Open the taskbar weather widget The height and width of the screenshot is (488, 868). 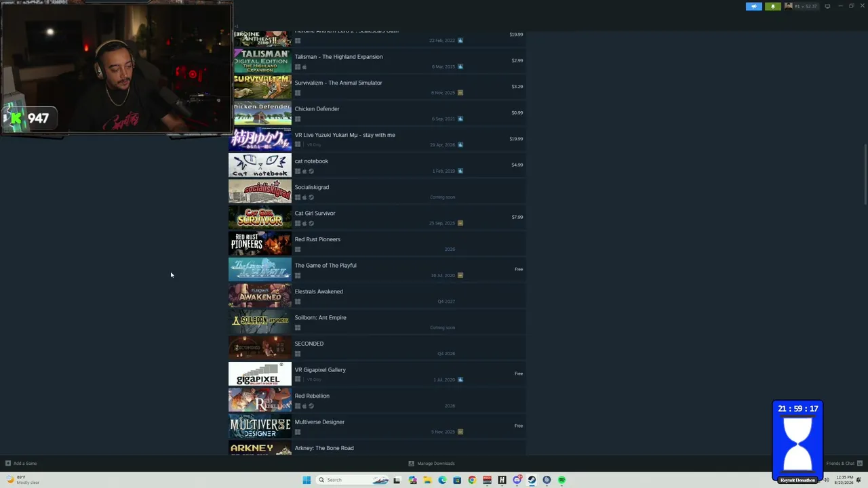(23, 480)
